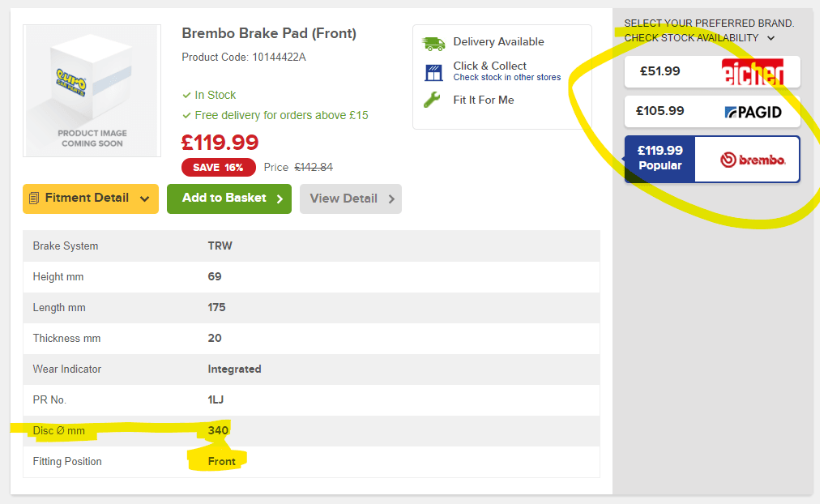Expand the Check Stock Availability chevron
The image size is (828, 504).
pos(770,38)
